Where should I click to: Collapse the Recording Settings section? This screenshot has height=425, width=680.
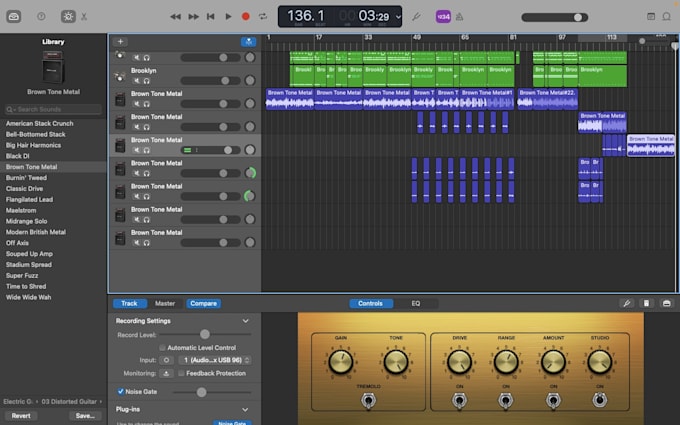pyautogui.click(x=245, y=321)
